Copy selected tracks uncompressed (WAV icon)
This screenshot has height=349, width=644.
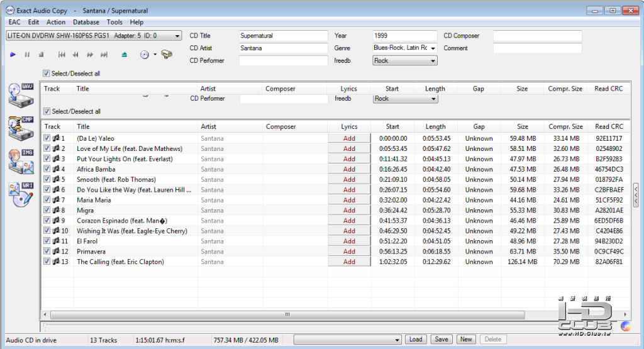pos(21,95)
